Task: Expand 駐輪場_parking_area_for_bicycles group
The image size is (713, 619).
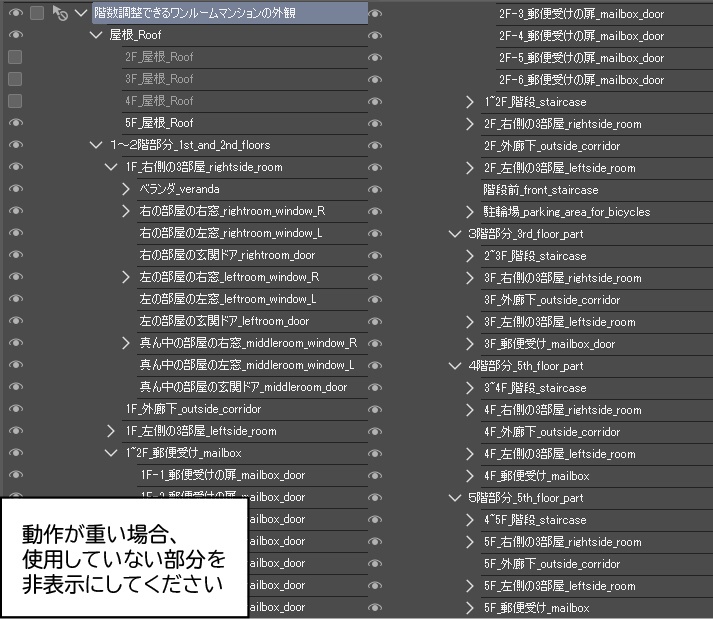Action: (x=470, y=212)
